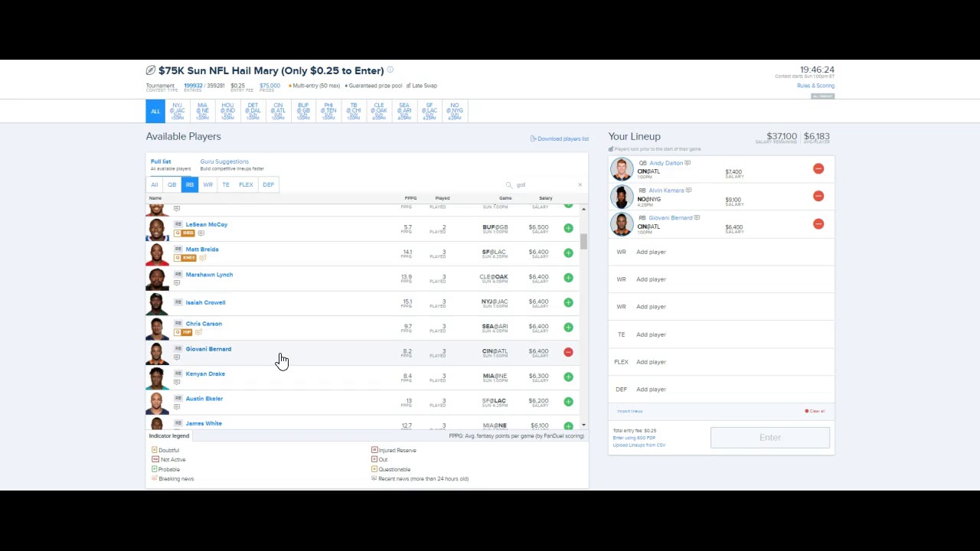The height and width of the screenshot is (551, 980).
Task: Filter by BUF @ GB game
Action: click(x=303, y=111)
